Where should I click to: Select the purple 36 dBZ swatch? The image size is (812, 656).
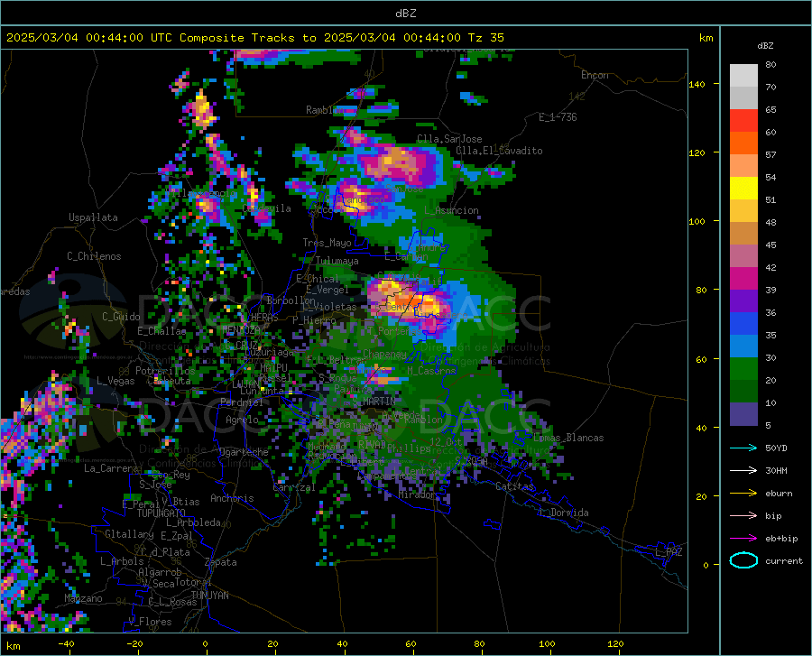(x=743, y=301)
